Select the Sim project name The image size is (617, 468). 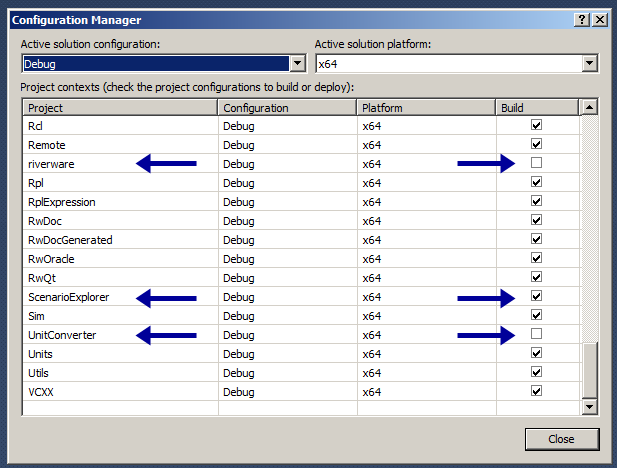[36, 316]
